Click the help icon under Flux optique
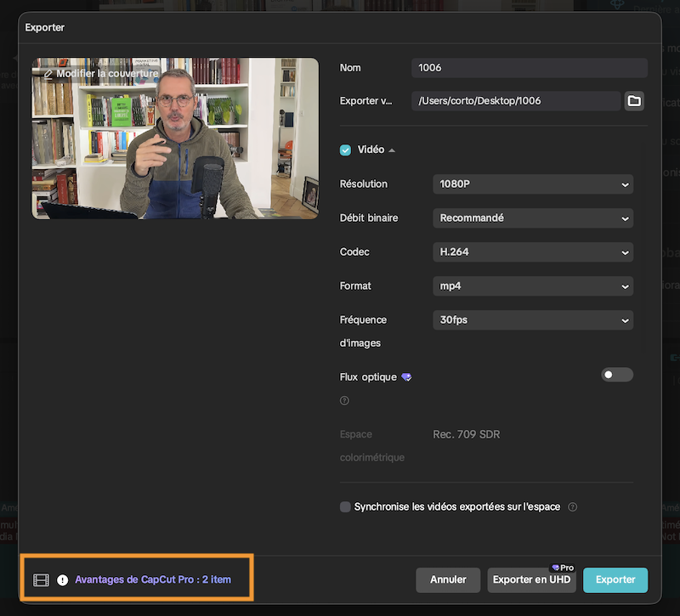The image size is (680, 616). coord(344,400)
